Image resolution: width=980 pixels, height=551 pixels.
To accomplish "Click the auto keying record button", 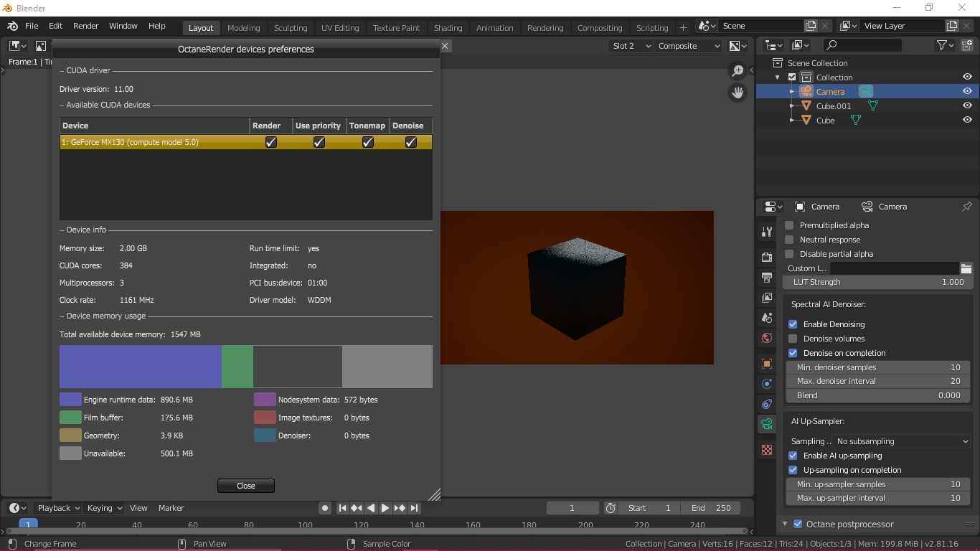I will click(x=325, y=508).
